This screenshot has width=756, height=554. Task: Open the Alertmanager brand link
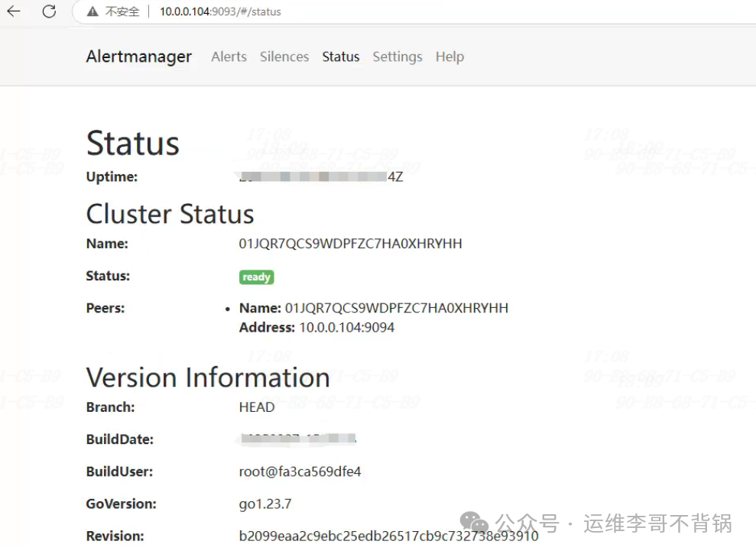coord(139,57)
